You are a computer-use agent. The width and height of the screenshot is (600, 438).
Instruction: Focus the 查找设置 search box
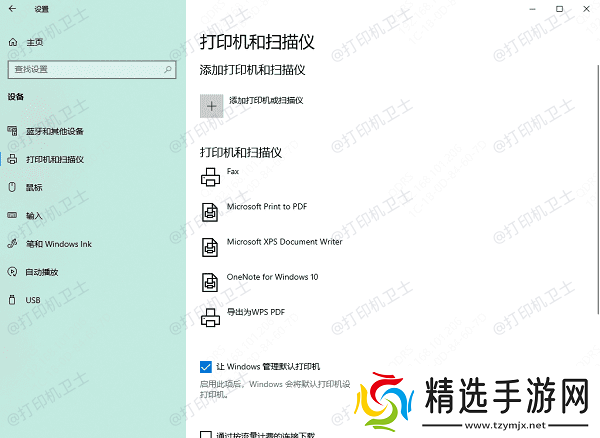point(92,70)
